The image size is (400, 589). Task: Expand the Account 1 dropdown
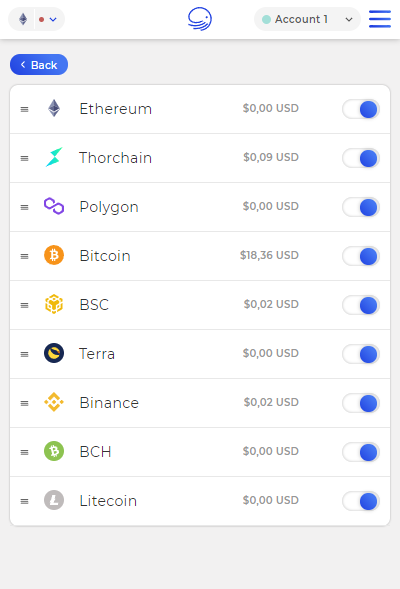(307, 19)
